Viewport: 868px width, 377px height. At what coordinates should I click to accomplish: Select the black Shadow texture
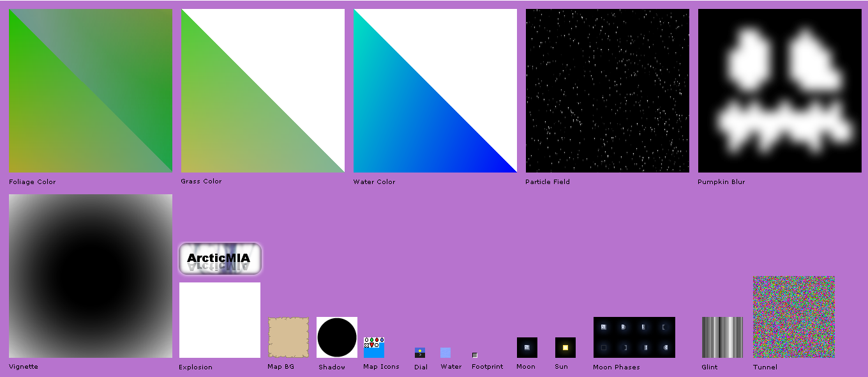(x=337, y=337)
